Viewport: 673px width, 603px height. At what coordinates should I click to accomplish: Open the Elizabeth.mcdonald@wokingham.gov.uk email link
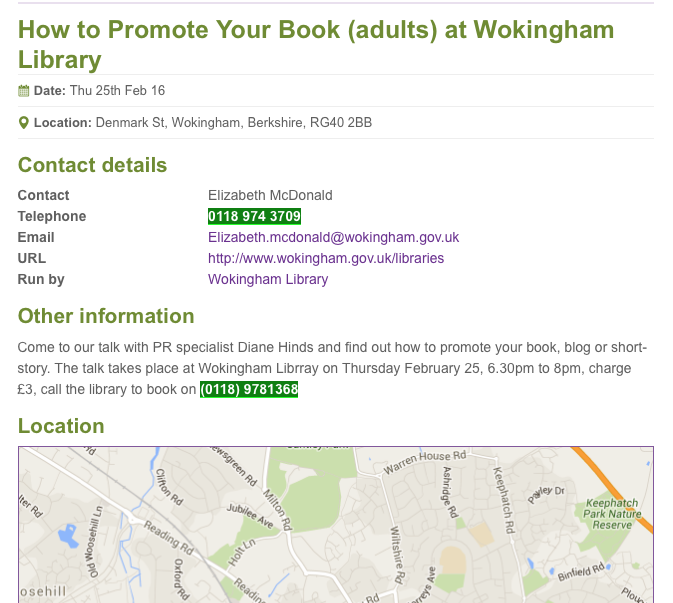(333, 237)
